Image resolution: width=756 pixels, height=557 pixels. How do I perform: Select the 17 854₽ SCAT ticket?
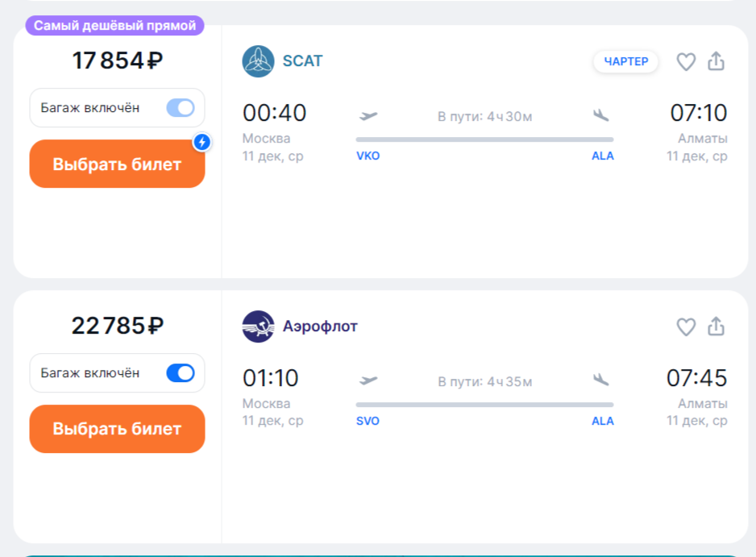click(x=117, y=164)
